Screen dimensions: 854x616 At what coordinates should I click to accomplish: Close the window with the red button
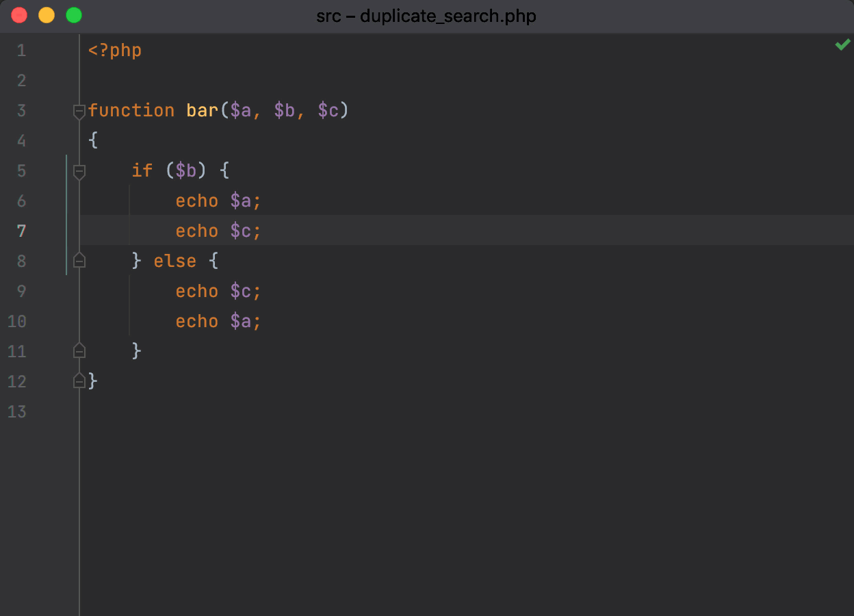[19, 15]
